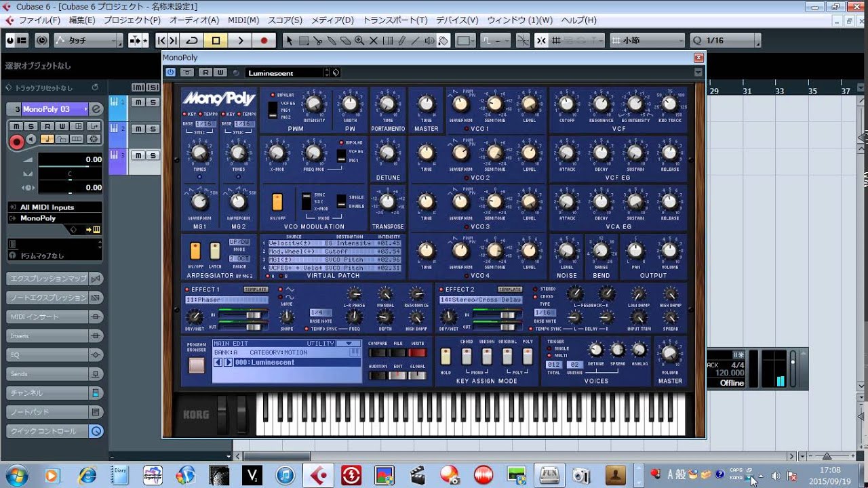Open the デバイス(V) menu

click(457, 20)
